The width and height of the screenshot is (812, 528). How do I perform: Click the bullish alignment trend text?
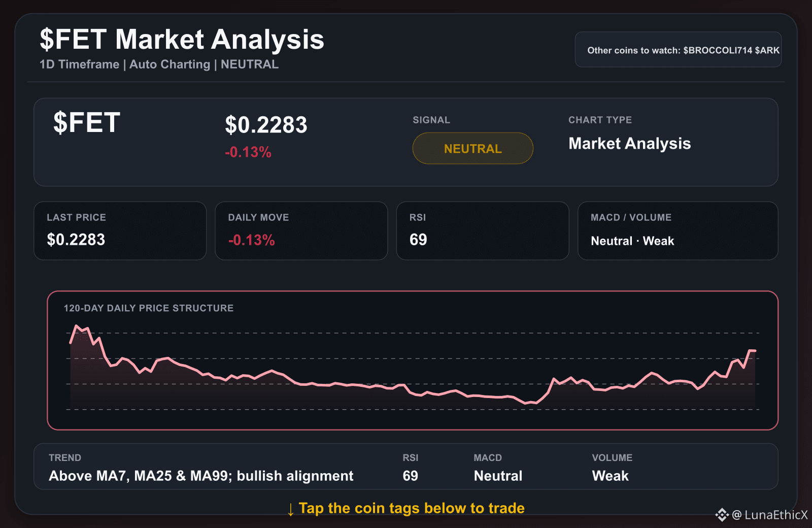coord(295,476)
